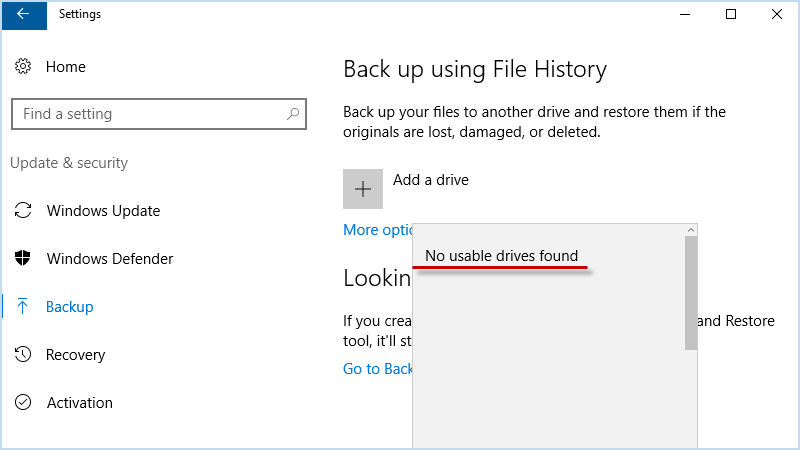Click the Recovery clock icon
This screenshot has height=450, width=800.
tap(23, 354)
